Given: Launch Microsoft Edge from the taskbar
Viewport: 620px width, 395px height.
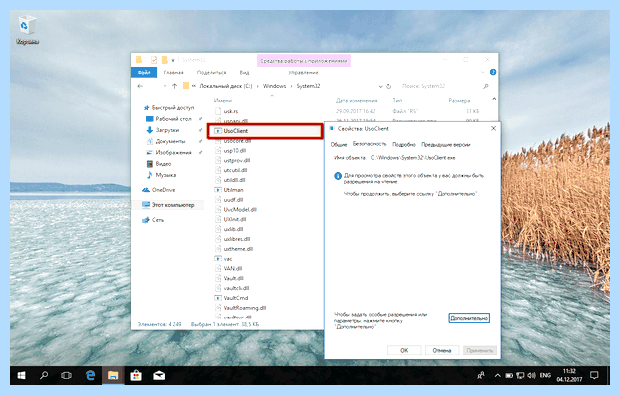Looking at the screenshot, I should [x=90, y=375].
